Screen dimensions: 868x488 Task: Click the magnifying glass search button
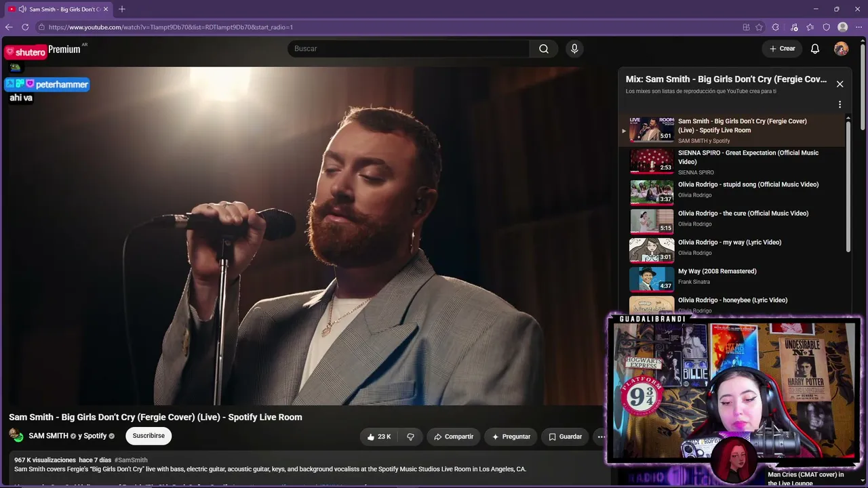[544, 49]
